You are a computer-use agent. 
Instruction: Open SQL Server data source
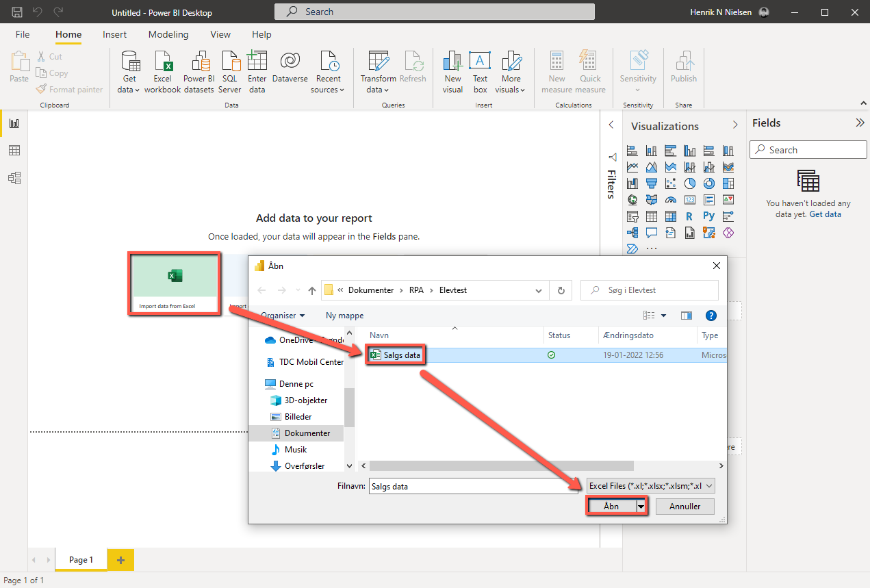(230, 72)
